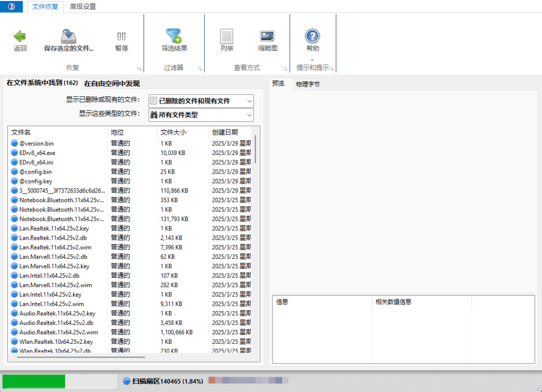This screenshot has height=392, width=542.
Task: Toggle the 列举 list view mode
Action: pyautogui.click(x=226, y=37)
